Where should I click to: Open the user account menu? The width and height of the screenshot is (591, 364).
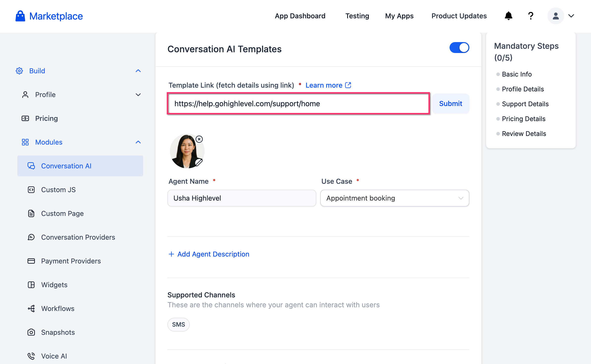(561, 16)
